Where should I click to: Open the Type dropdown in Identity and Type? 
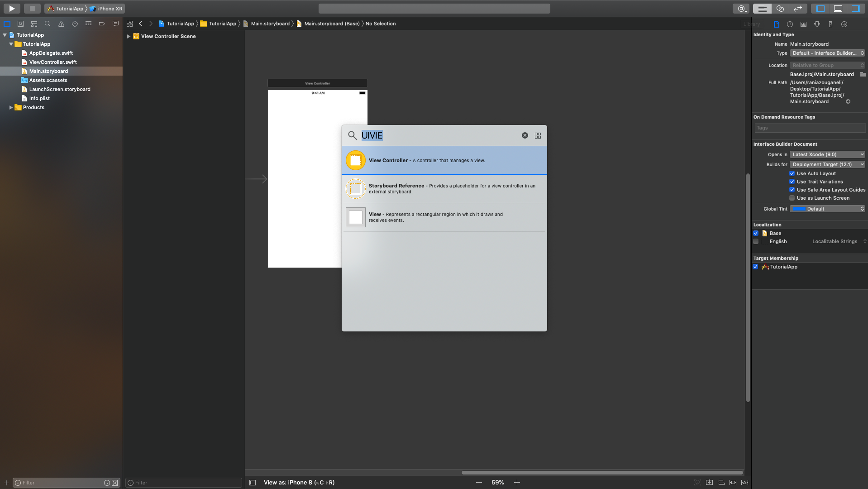pyautogui.click(x=827, y=53)
